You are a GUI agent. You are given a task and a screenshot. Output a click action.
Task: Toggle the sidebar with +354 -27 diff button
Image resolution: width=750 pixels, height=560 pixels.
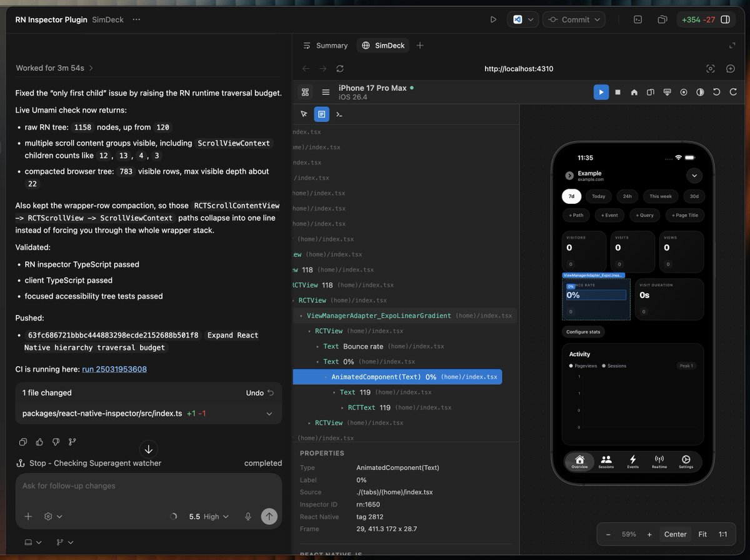706,19
